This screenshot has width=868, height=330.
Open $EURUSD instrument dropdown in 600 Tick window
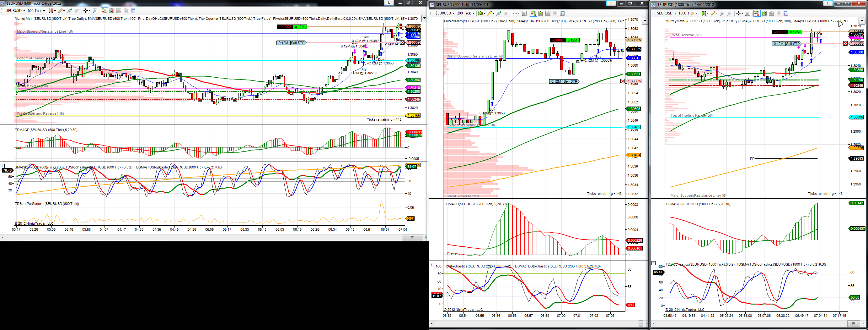(16, 11)
